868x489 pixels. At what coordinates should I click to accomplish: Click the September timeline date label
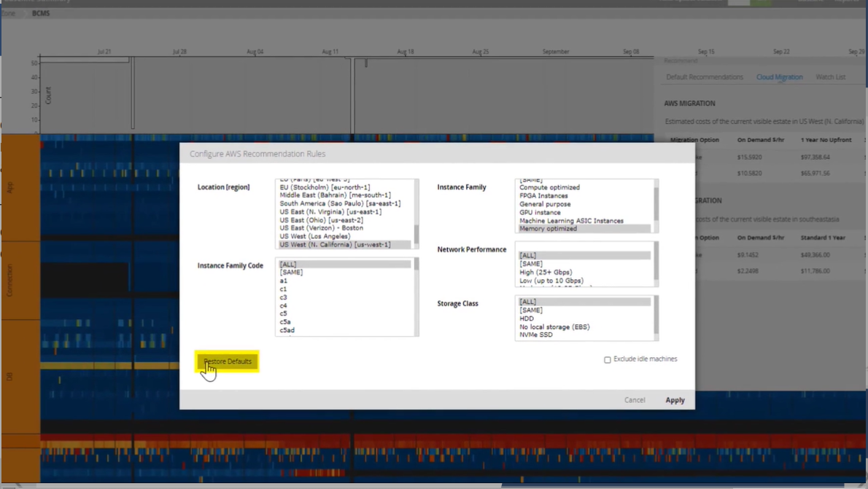point(555,52)
